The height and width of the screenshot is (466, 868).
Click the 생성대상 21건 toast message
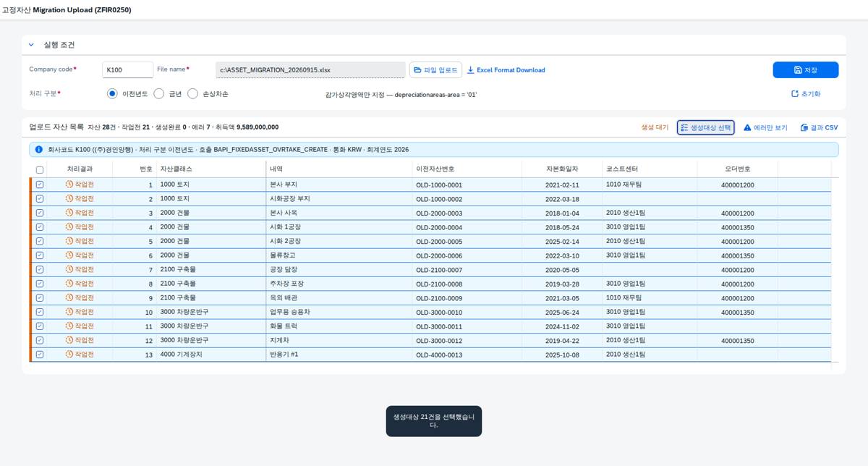click(434, 421)
